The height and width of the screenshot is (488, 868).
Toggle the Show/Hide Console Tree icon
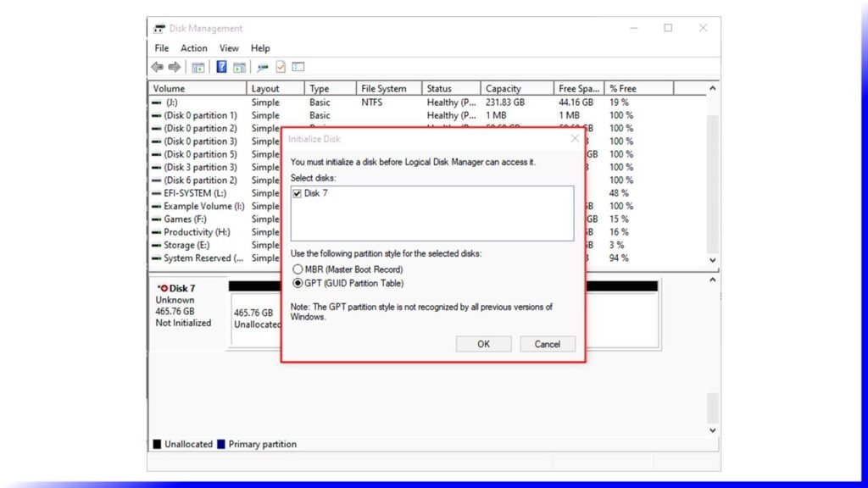198,67
